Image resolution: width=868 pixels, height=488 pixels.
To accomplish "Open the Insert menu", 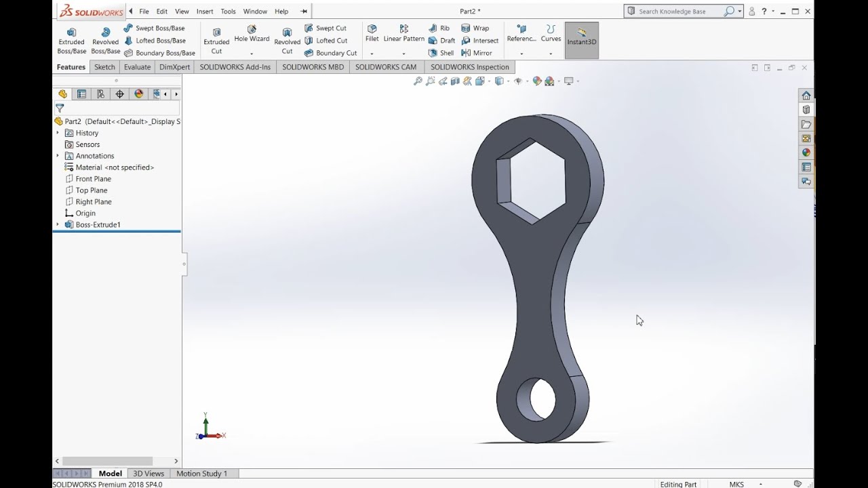I will click(x=205, y=12).
